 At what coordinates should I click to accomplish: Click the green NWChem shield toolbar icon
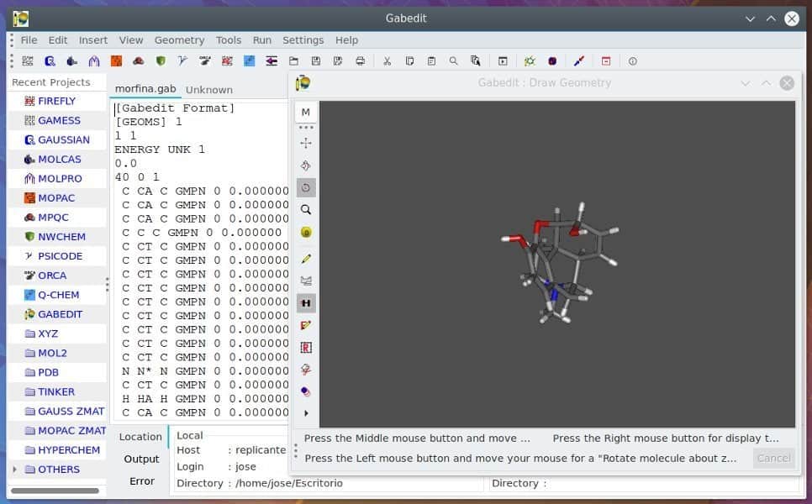(161, 61)
